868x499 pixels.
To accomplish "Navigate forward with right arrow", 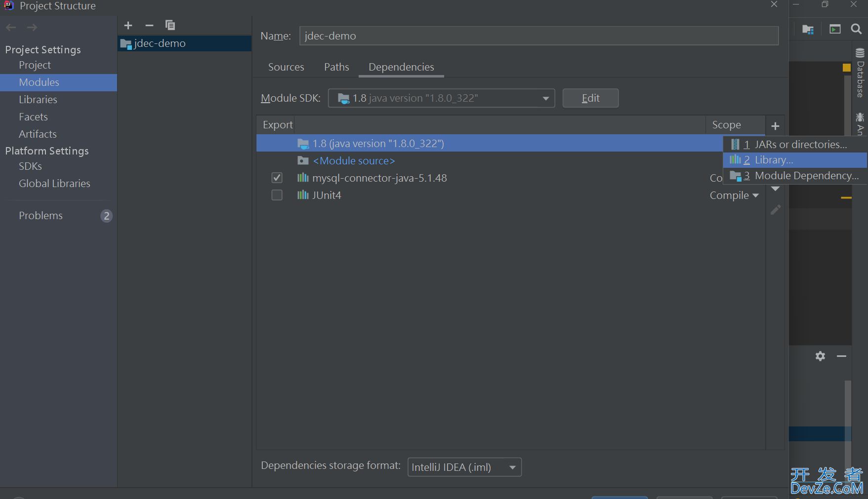I will 32,27.
